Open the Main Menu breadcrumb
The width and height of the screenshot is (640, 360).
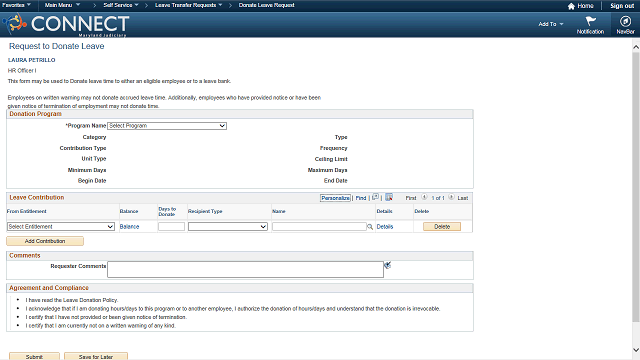(x=62, y=5)
